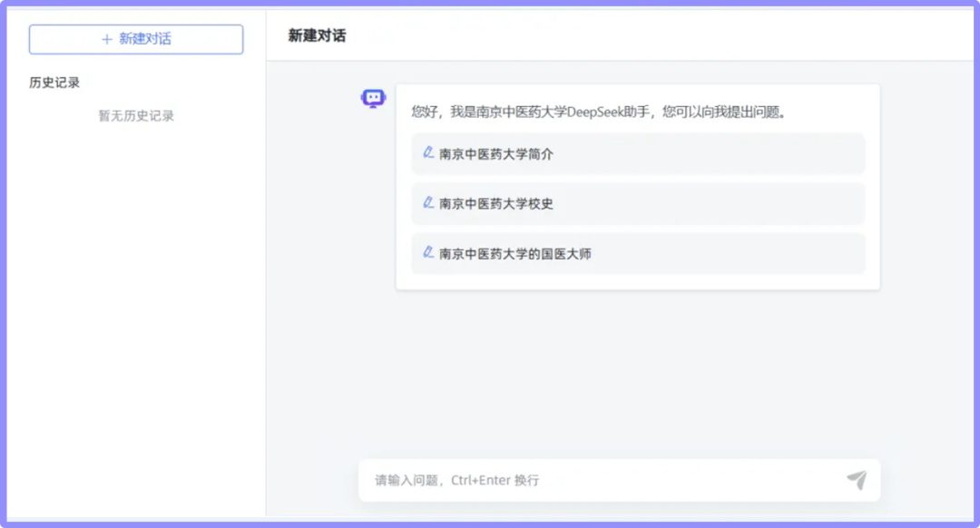Click empty chat area below the greeting card
The width and height of the screenshot is (980, 528).
tap(617, 372)
